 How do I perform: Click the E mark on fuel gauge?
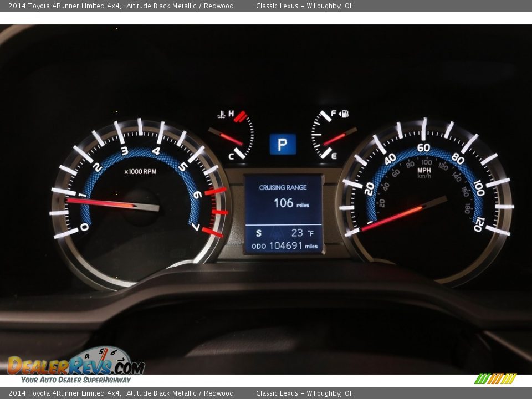tap(334, 156)
